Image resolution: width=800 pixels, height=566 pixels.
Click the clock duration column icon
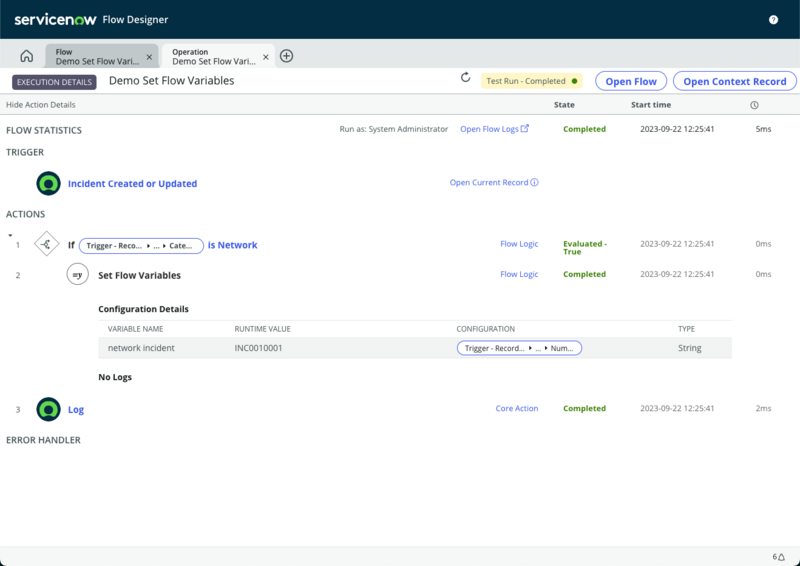click(x=754, y=105)
